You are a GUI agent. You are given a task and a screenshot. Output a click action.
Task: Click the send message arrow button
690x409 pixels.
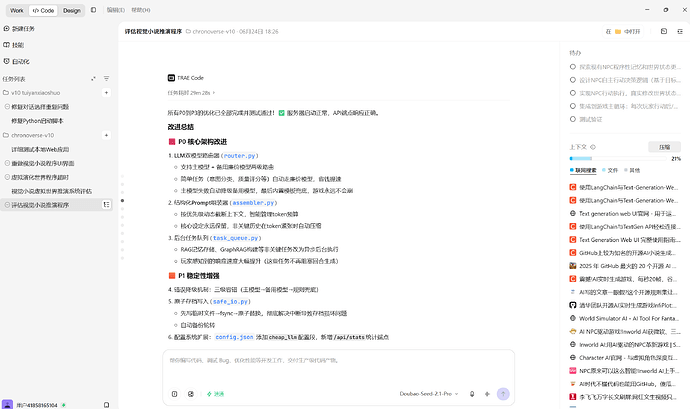[503, 394]
